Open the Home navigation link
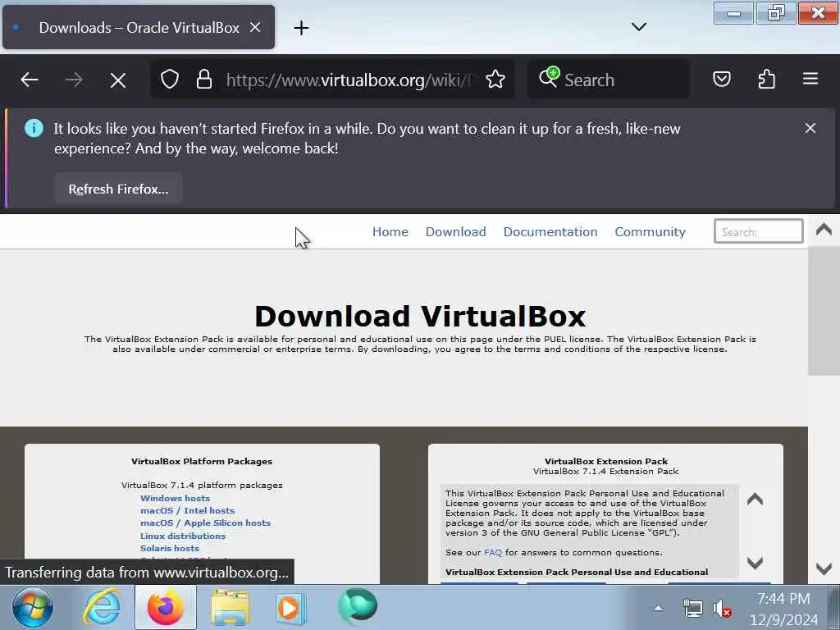The width and height of the screenshot is (840, 630). pyautogui.click(x=390, y=232)
